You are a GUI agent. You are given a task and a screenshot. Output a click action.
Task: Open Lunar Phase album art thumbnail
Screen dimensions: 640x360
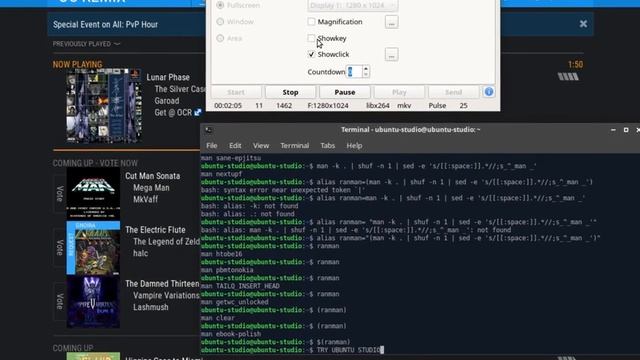tap(104, 106)
